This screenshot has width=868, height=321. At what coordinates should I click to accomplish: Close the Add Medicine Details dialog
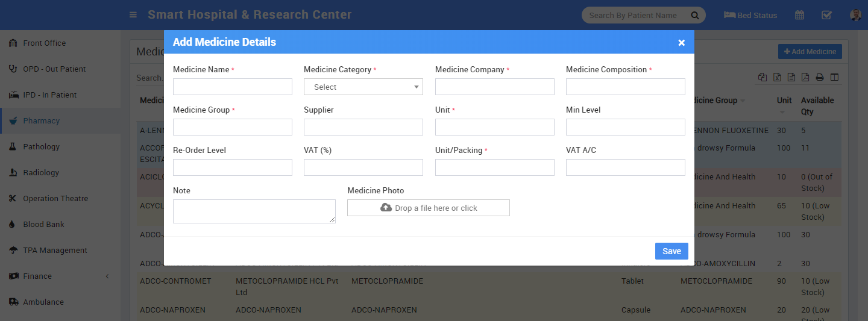[681, 43]
